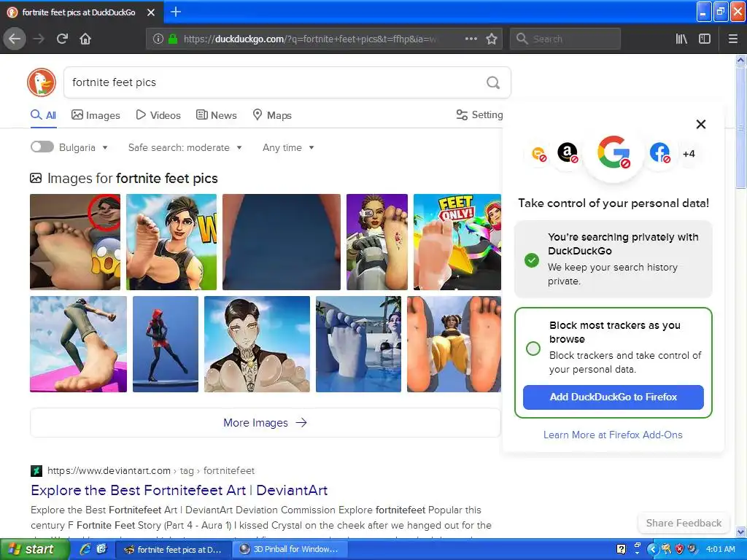The height and width of the screenshot is (560, 747).
Task: Click the page vertical scrollbar thumb
Action: click(740, 127)
